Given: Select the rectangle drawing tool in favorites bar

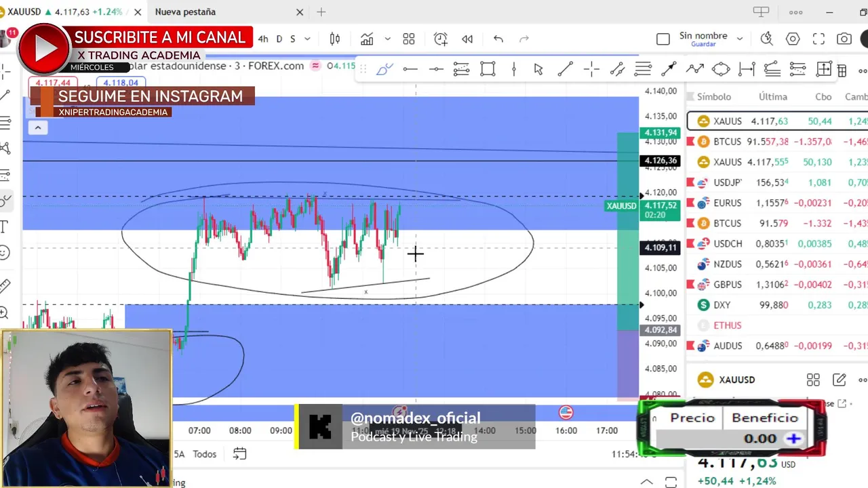Looking at the screenshot, I should [488, 69].
